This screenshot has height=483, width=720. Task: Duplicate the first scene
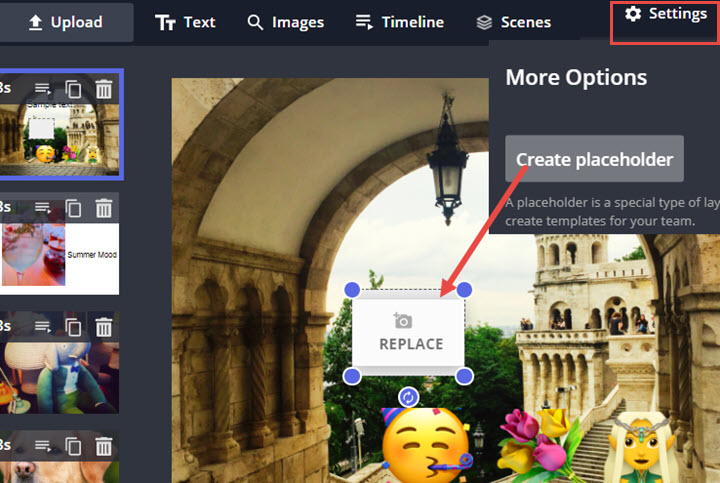[x=73, y=89]
